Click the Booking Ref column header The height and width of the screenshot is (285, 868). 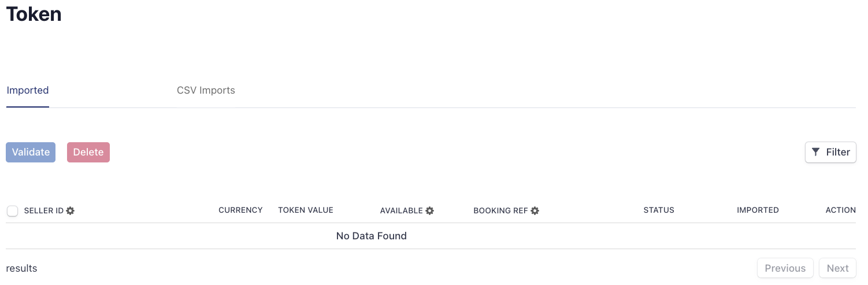tap(500, 211)
